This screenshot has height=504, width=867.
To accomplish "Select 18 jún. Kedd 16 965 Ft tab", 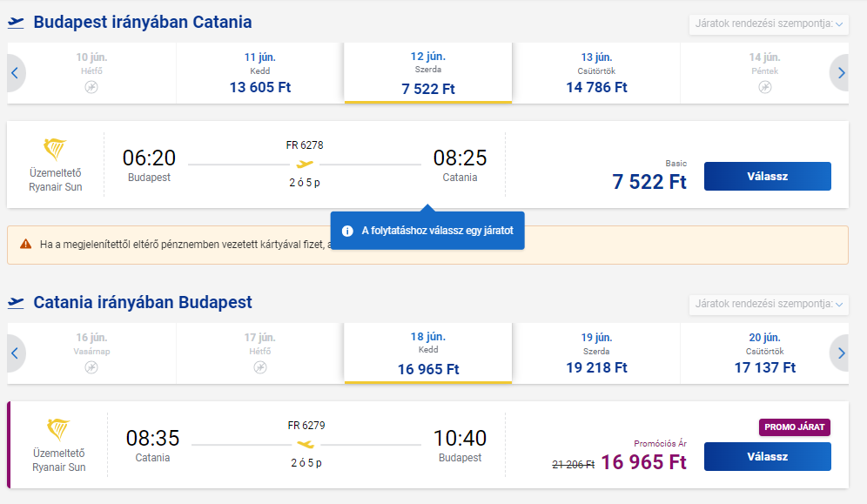I will [x=428, y=353].
